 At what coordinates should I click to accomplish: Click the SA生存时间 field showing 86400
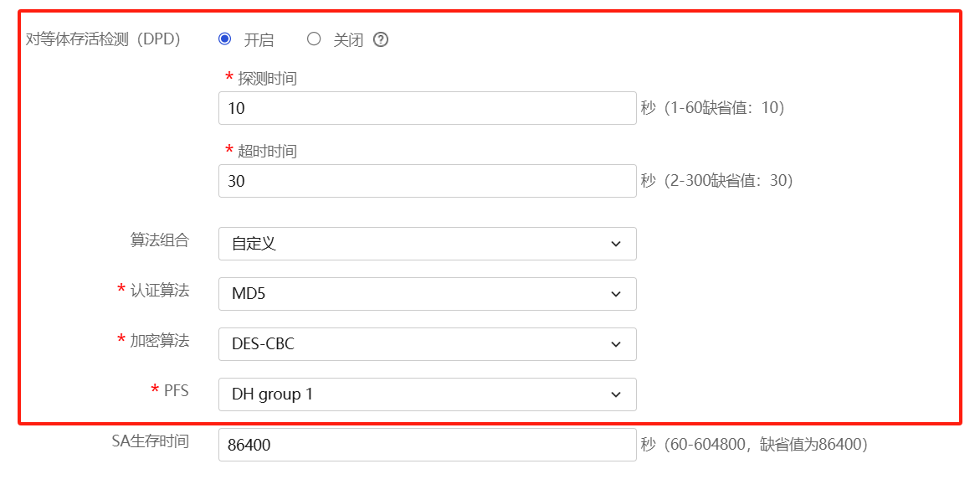pos(427,445)
